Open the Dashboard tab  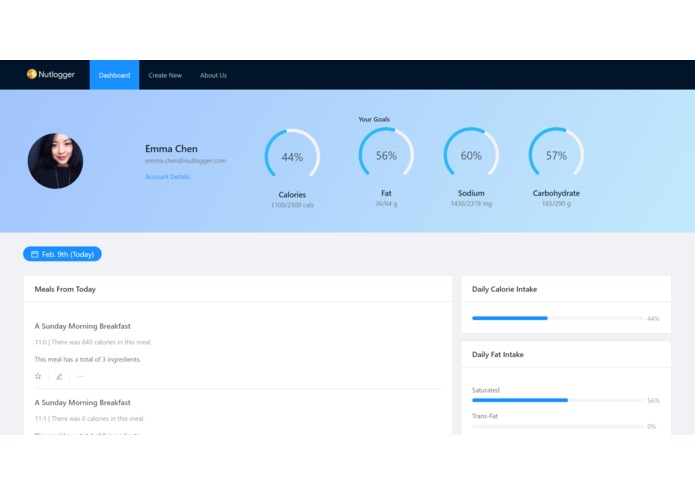(114, 75)
